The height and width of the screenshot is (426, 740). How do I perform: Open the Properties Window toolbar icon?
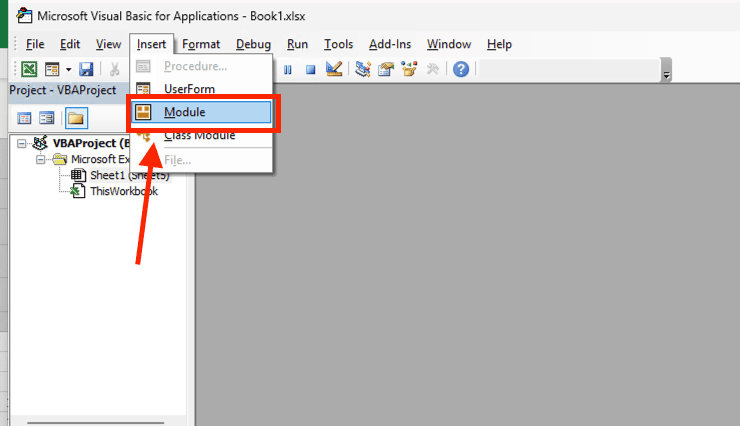[x=386, y=69]
